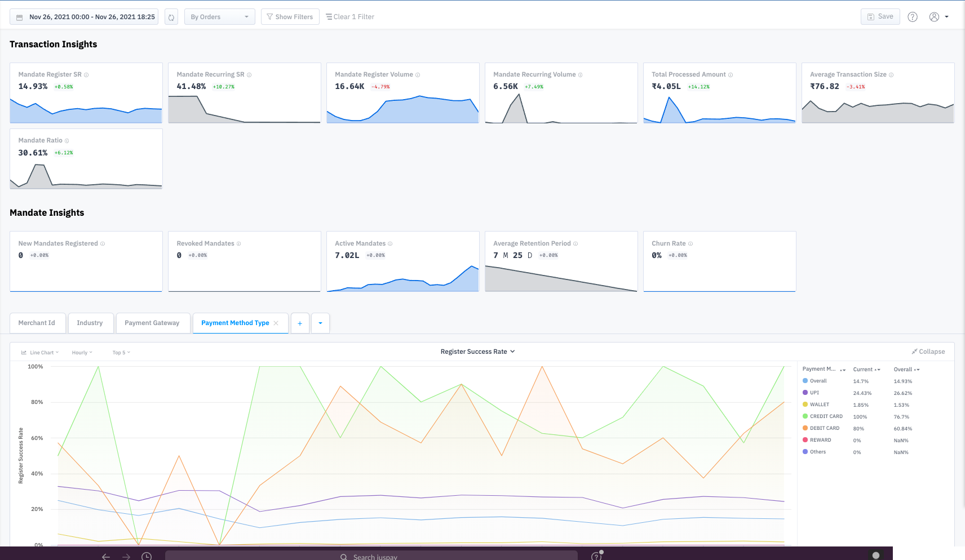
Task: Open the By Orders dropdown
Action: coord(220,17)
